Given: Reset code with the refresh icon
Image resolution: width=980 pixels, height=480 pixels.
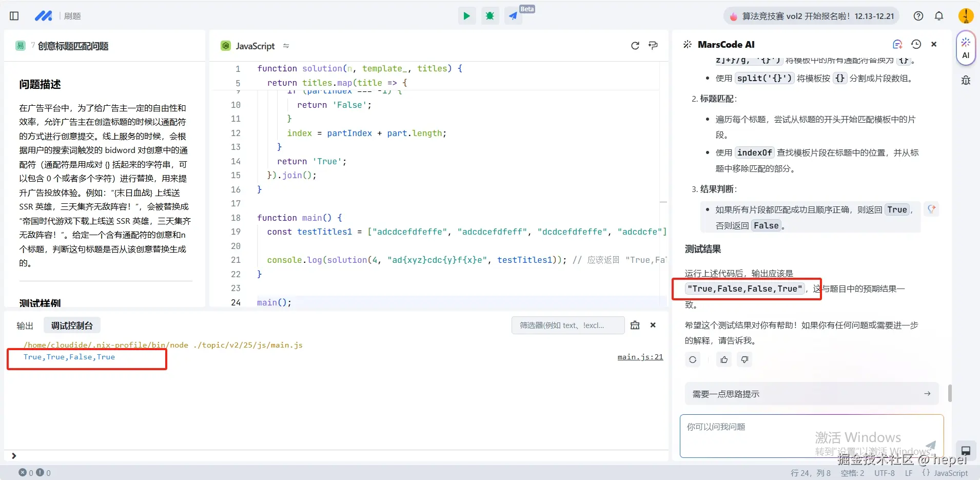Looking at the screenshot, I should 635,46.
